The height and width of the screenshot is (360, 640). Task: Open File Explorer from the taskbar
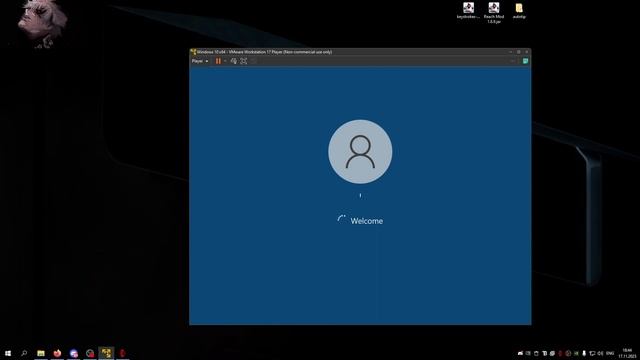41,353
